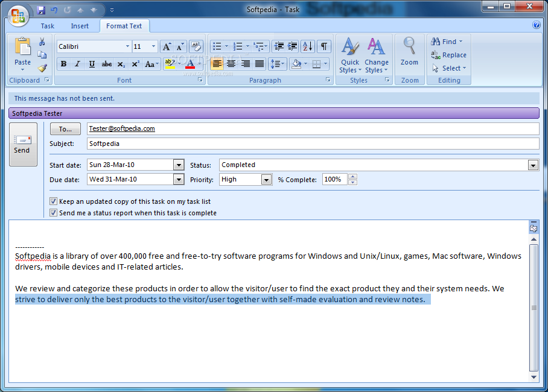The image size is (548, 392).
Task: Open the font color dropdown arrow
Action: pyautogui.click(x=200, y=64)
